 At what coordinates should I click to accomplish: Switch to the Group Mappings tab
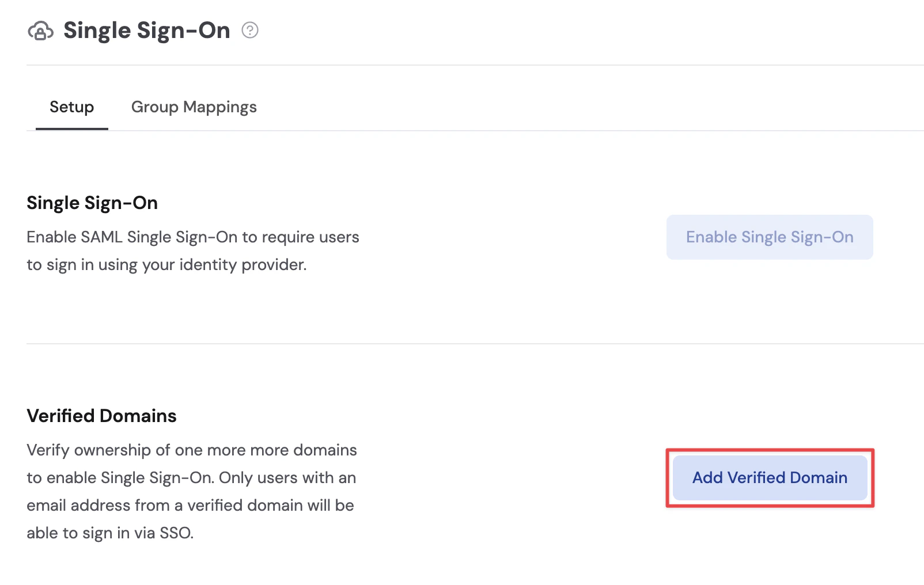coord(194,107)
